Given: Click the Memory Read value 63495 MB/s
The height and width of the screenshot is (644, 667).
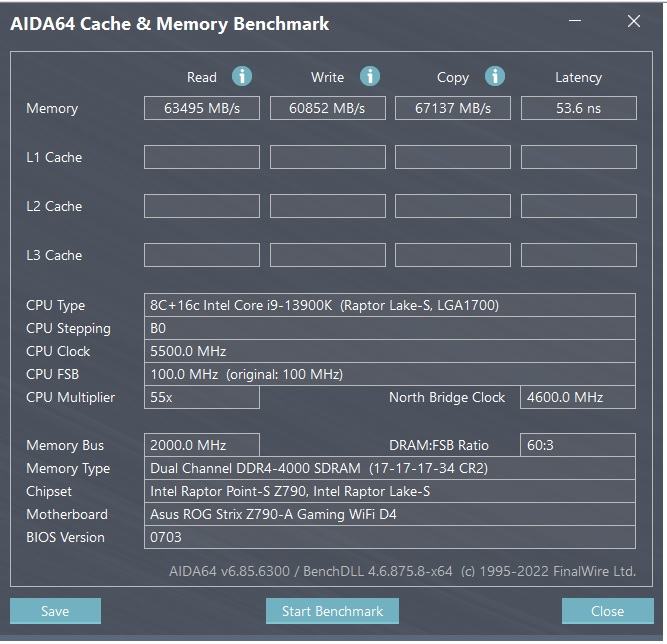Looking at the screenshot, I should (x=202, y=108).
